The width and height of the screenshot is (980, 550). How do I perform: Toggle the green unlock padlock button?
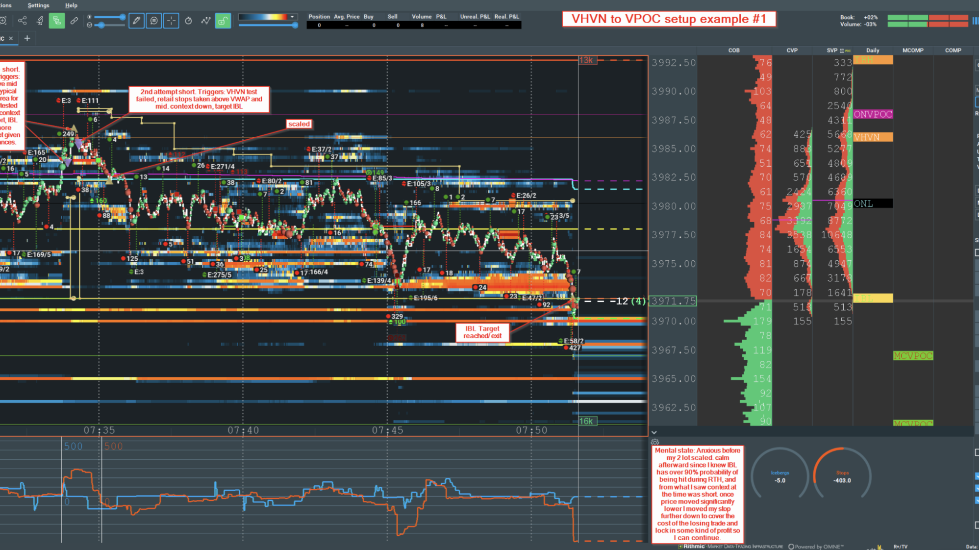[x=223, y=21]
